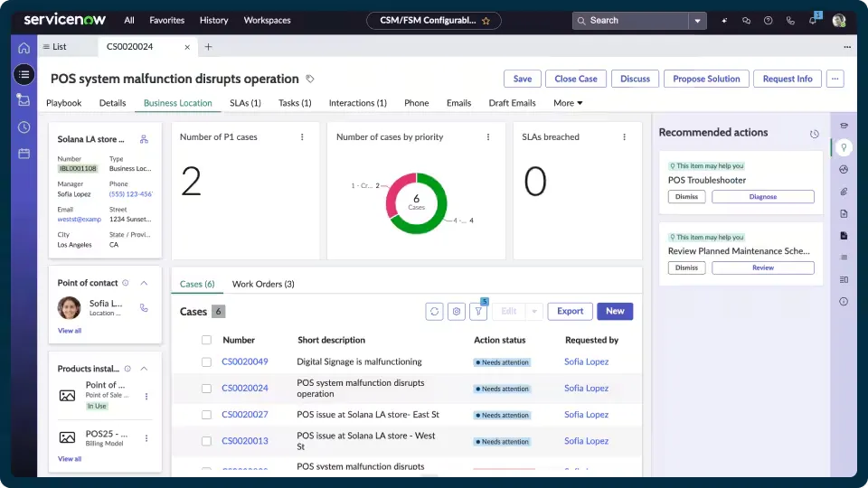Switch to the SLAs (1) tab
This screenshot has height=488, width=868.
tap(245, 103)
